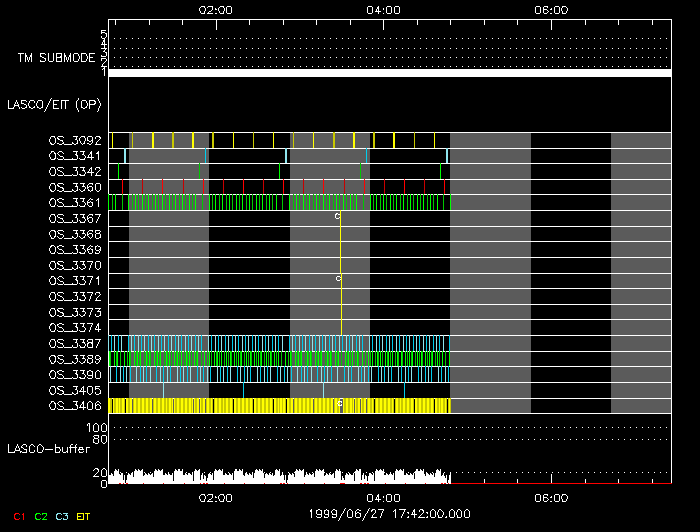Click the 'c' marker in OS_3367 row
Viewport: 700px width, 532px height.
tap(337, 216)
